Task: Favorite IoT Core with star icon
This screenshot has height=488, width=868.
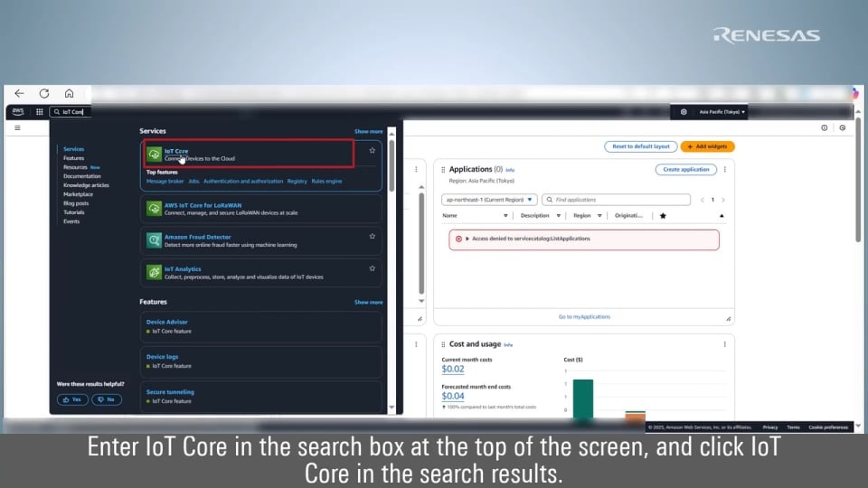Action: 372,151
